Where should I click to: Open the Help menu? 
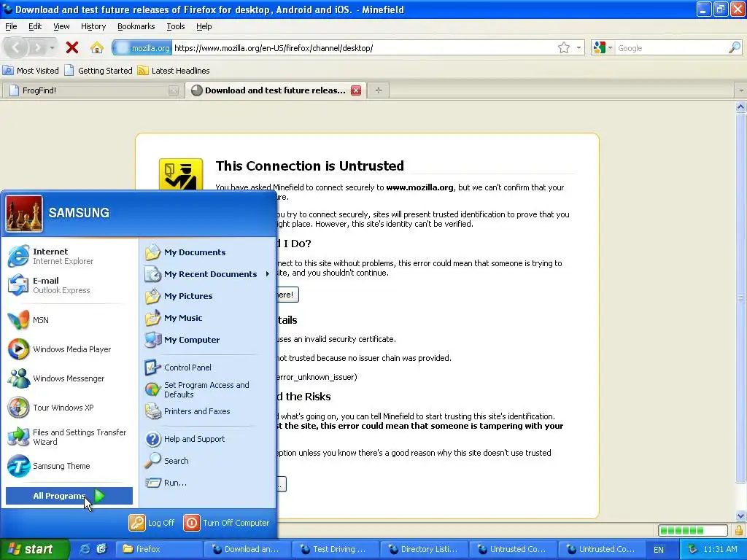tap(204, 26)
